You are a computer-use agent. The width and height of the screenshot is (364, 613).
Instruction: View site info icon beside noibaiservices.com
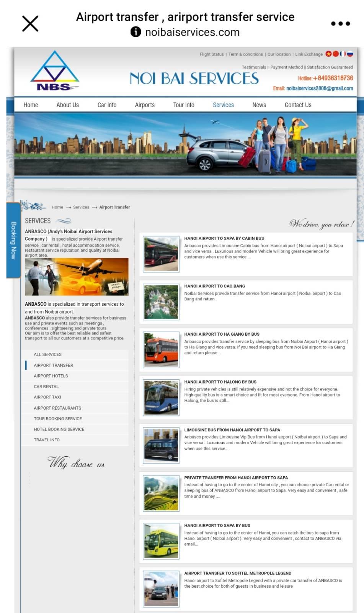point(135,32)
